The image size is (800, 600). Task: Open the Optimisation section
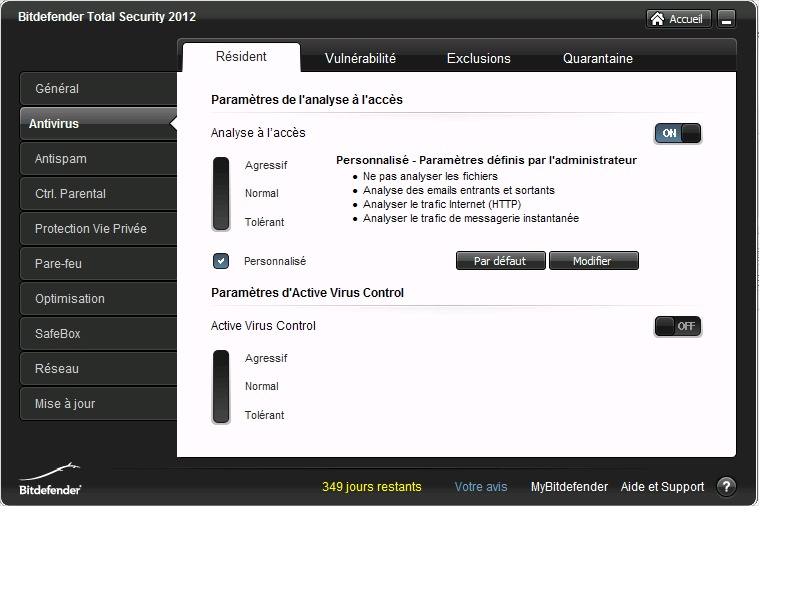pos(98,298)
